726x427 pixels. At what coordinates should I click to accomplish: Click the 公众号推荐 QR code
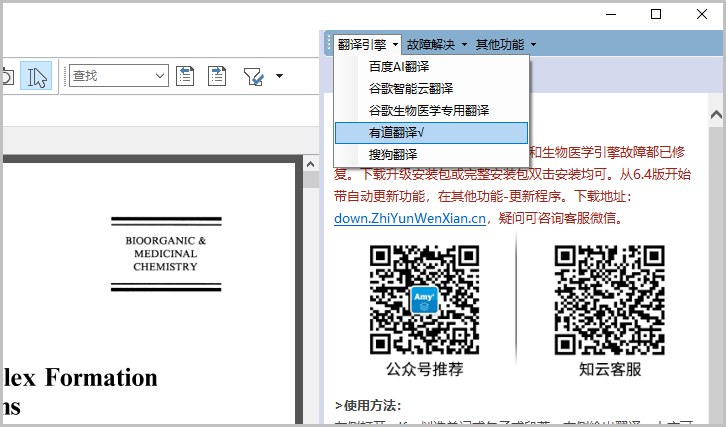click(x=424, y=300)
